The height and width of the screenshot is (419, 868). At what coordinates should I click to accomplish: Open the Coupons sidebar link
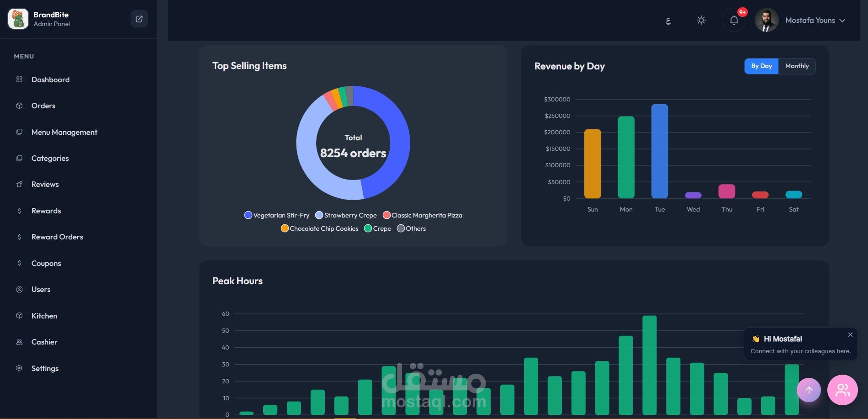pos(46,263)
